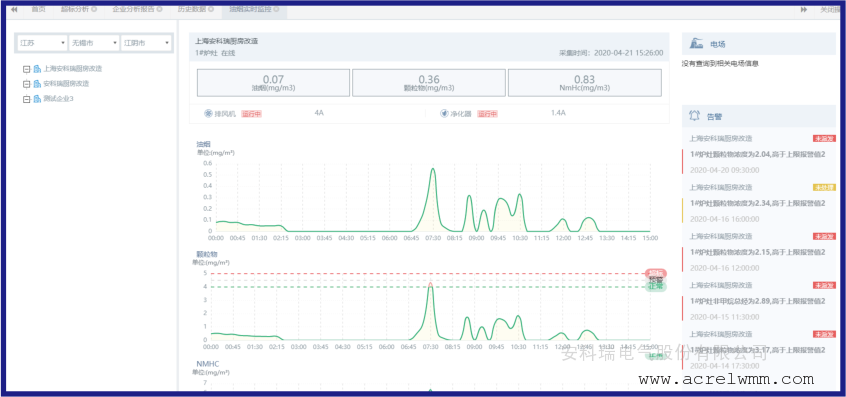Close the 历史数据 tab via its x icon
Screen dimensions: 846x397
click(x=211, y=9)
